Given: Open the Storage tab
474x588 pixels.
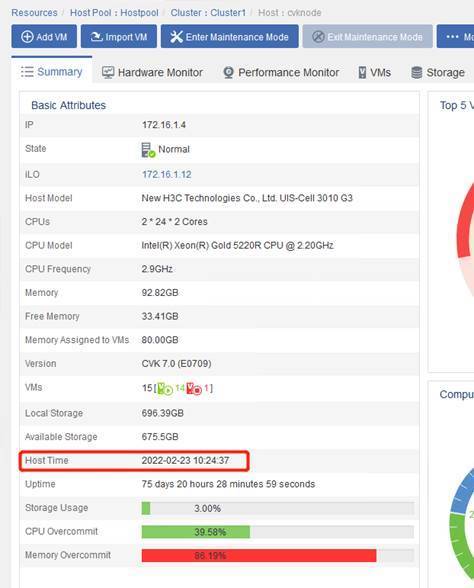Looking at the screenshot, I should 438,72.
